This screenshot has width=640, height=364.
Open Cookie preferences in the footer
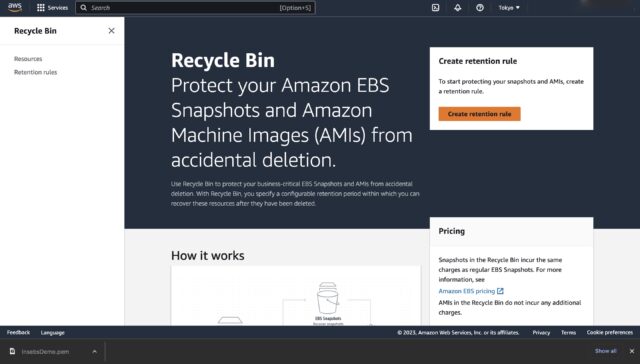coord(610,333)
